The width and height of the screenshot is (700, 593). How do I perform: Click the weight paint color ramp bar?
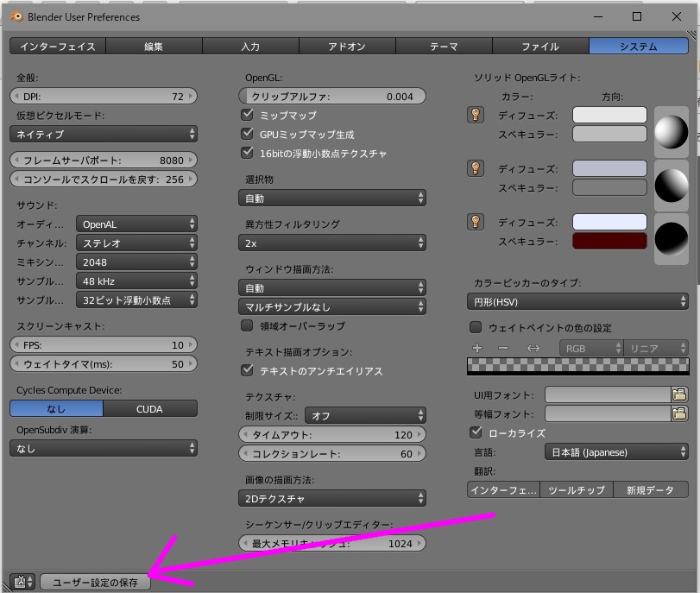click(x=577, y=366)
